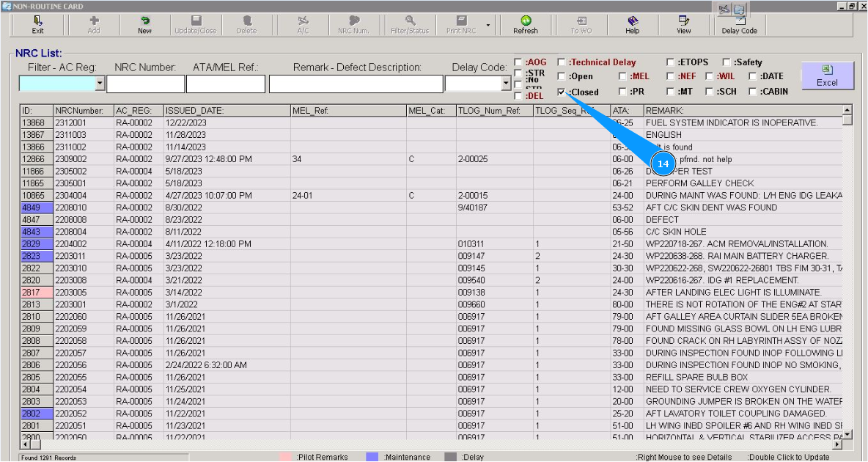This screenshot has height=462, width=868.
Task: Tick the :Open status checkbox
Action: 562,76
